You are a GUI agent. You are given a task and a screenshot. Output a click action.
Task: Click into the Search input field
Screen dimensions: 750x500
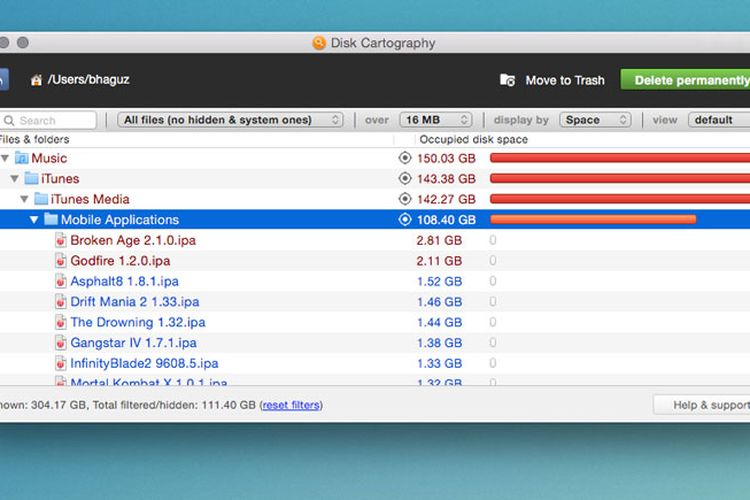(x=48, y=120)
